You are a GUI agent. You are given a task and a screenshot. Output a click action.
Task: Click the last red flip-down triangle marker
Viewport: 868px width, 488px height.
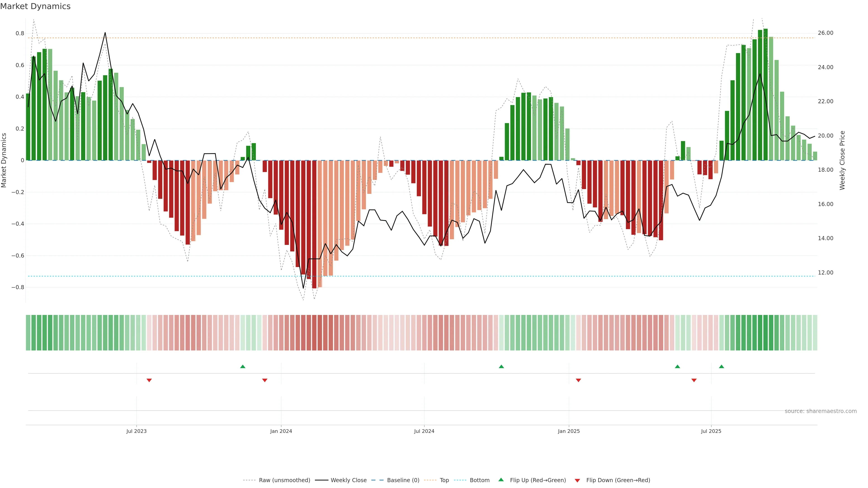(x=694, y=380)
